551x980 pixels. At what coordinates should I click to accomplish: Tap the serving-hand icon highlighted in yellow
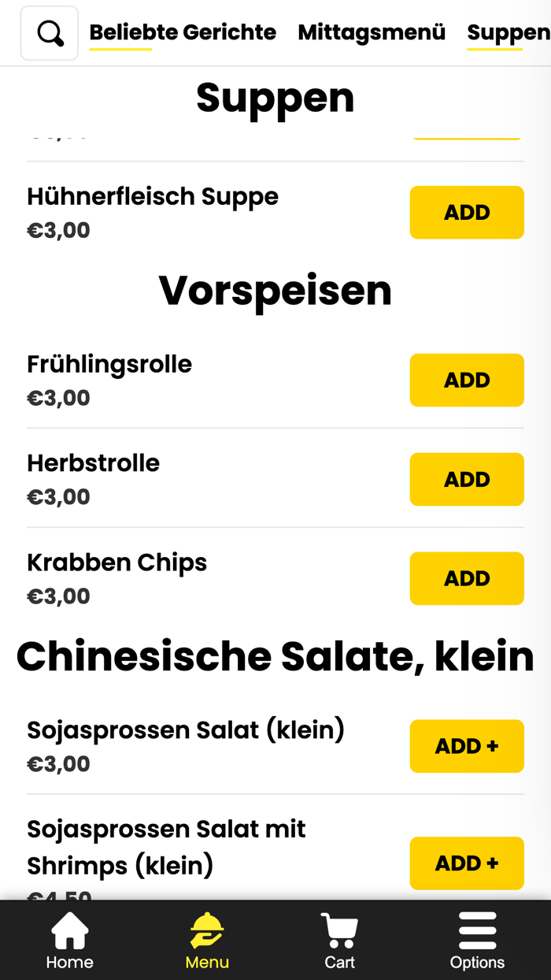tap(206, 929)
